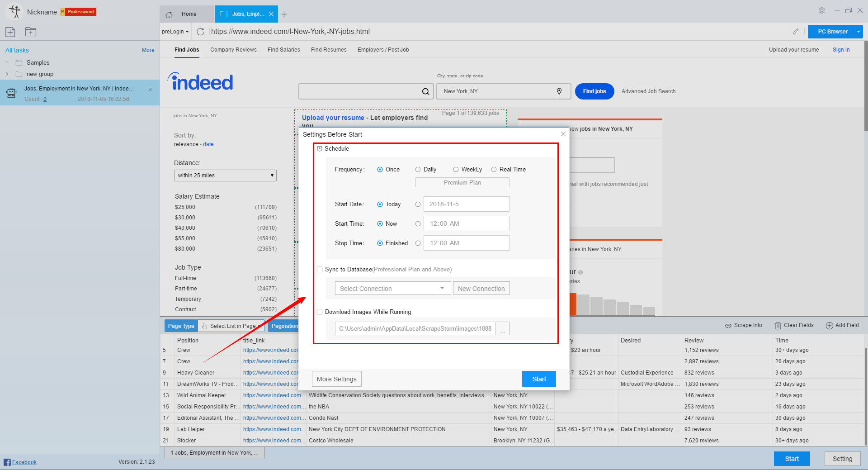
Task: Click the location pin icon in city field
Action: click(x=559, y=91)
